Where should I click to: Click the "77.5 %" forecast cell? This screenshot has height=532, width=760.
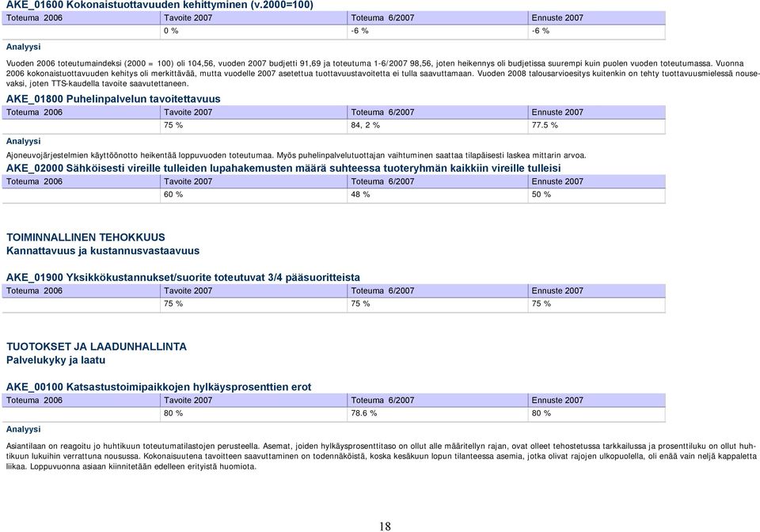(545, 125)
